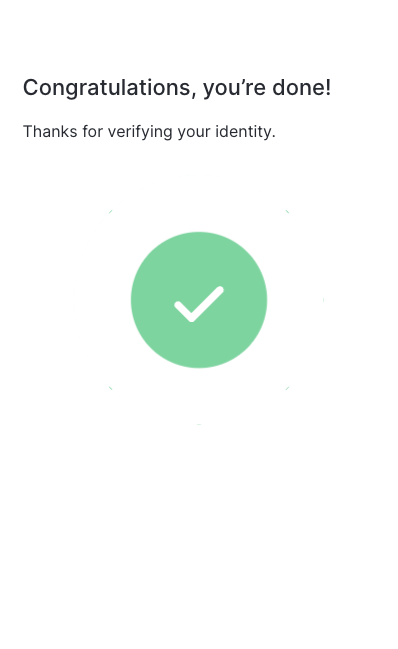Viewport: 398px width, 649px height.
Task: Click the confetti dash below-right of circle
Action: coord(287,388)
